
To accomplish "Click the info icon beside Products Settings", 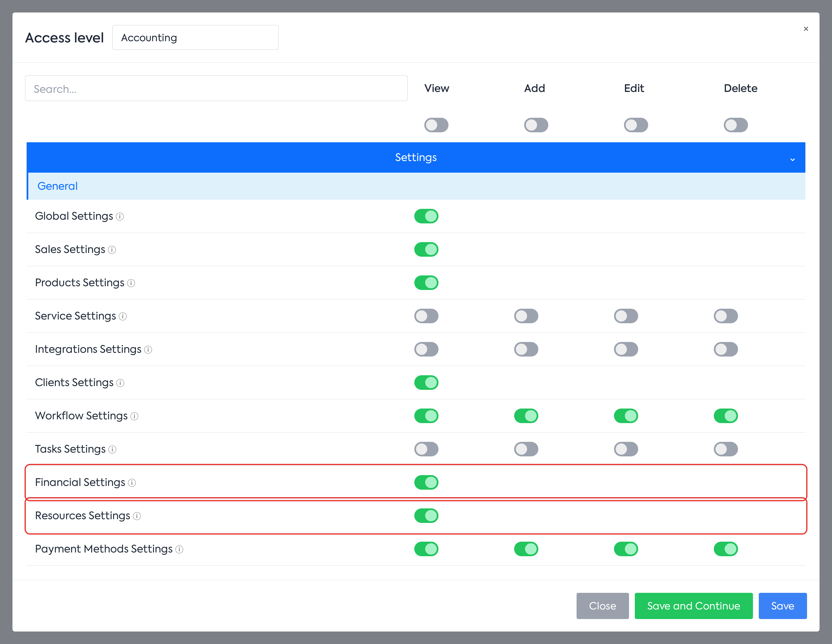I will pos(131,283).
